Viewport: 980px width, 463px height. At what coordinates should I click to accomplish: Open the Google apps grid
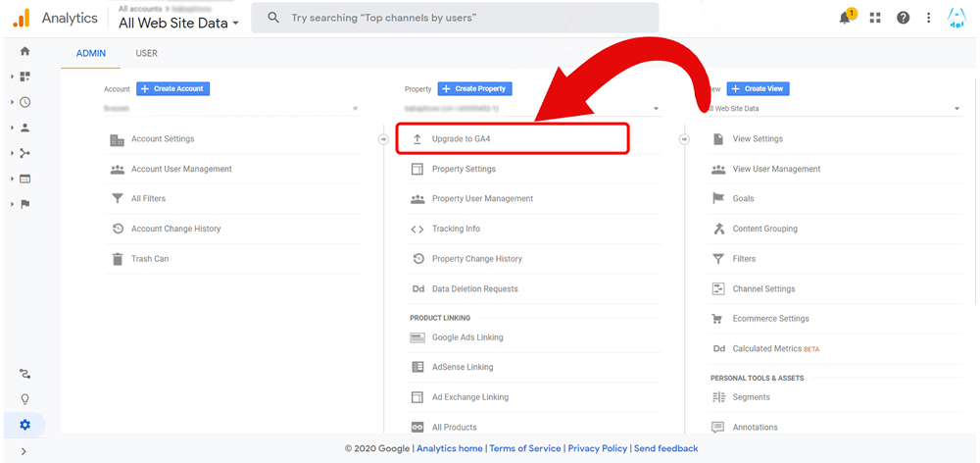click(x=875, y=18)
